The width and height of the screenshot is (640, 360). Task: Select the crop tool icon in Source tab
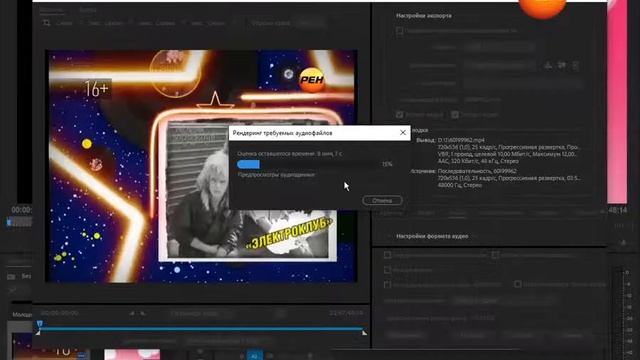pyautogui.click(x=47, y=23)
